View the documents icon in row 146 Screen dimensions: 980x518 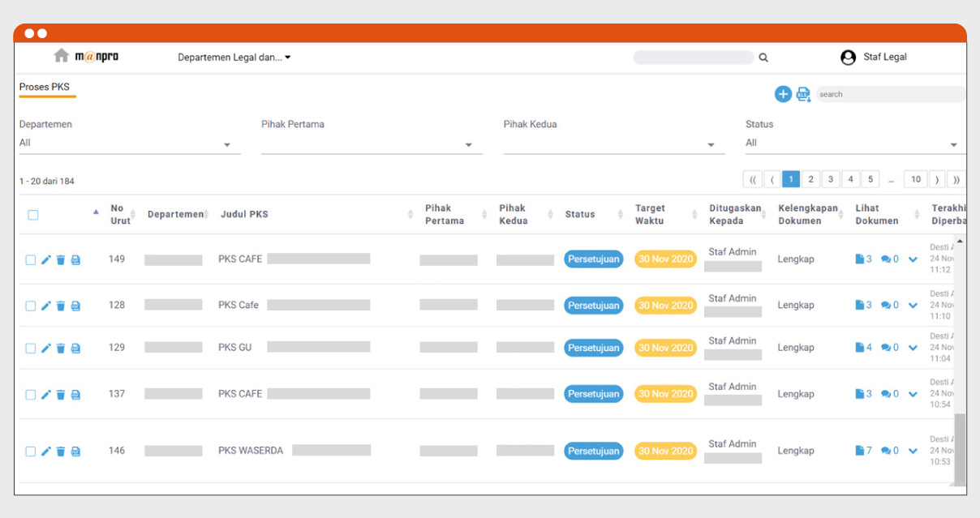pyautogui.click(x=860, y=451)
